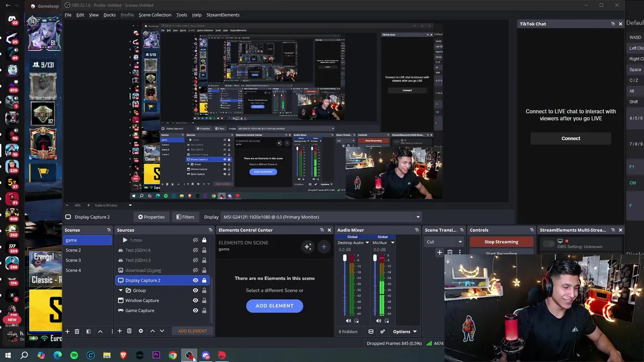
Task: Open the transition three-dot properties menu
Action: pos(460,252)
